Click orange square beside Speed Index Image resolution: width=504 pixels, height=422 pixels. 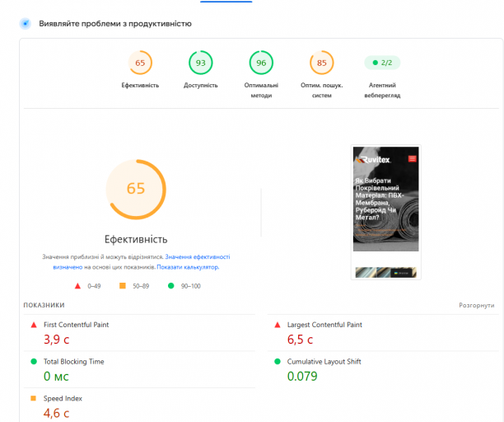click(x=33, y=398)
